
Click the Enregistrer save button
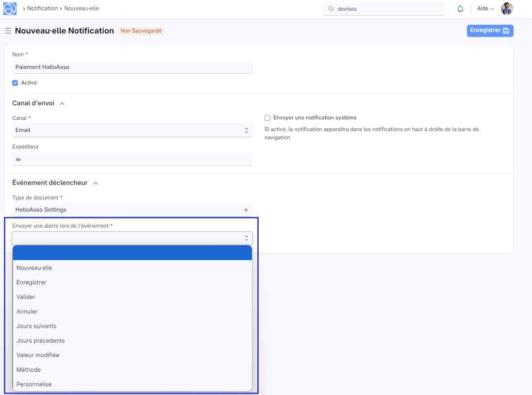tap(490, 31)
